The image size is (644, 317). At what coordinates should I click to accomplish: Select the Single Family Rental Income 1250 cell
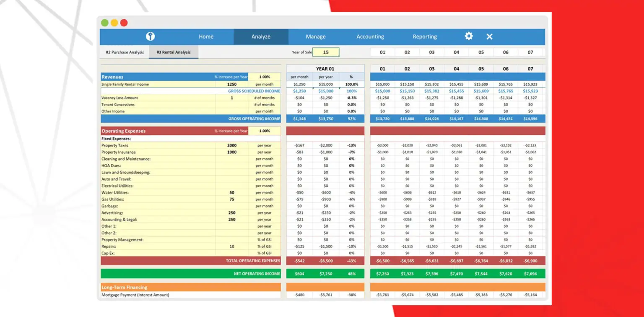click(x=232, y=84)
